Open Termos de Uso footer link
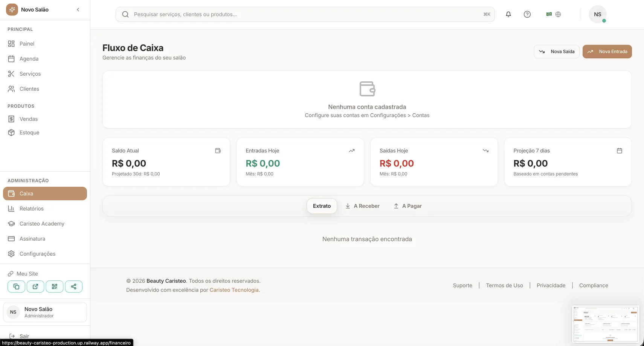 [x=504, y=285]
